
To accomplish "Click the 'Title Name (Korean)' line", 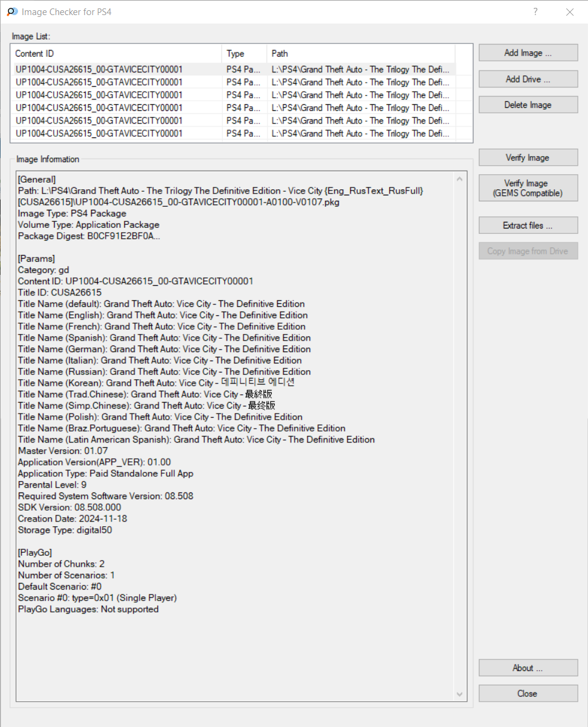I will [x=156, y=383].
